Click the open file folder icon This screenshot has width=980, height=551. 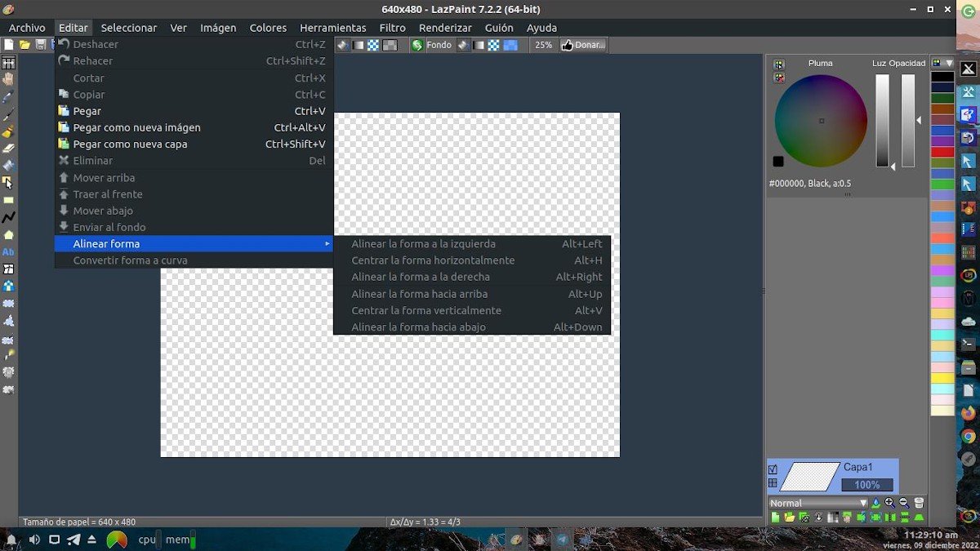point(24,45)
